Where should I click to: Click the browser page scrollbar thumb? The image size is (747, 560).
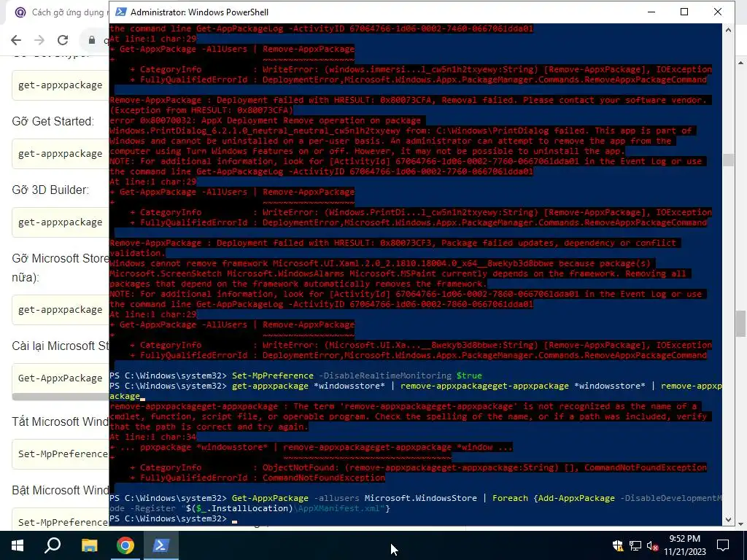coord(740,323)
